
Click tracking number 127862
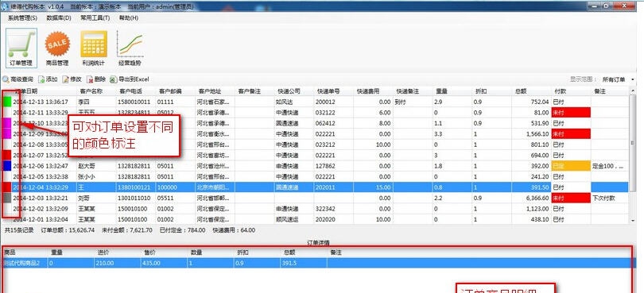click(325, 166)
